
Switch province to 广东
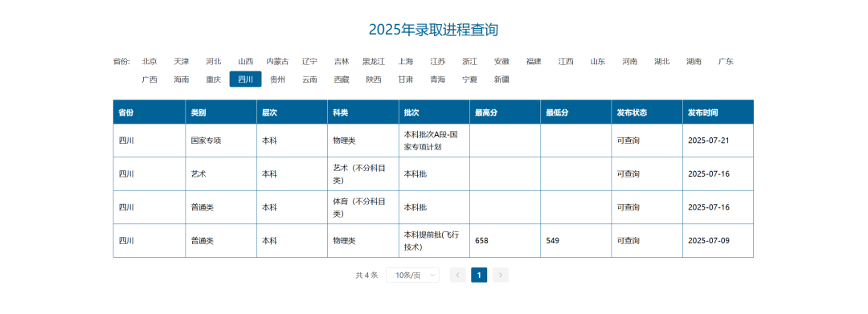coord(727,61)
